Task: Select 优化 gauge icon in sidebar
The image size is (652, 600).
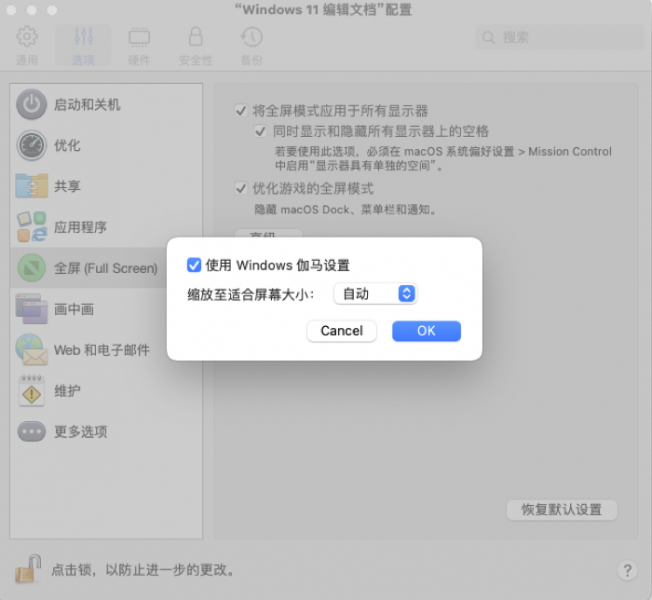Action: (31, 145)
